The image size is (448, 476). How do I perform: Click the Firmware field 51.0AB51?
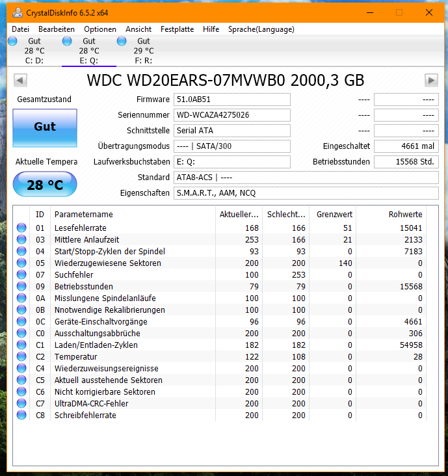[x=232, y=99]
